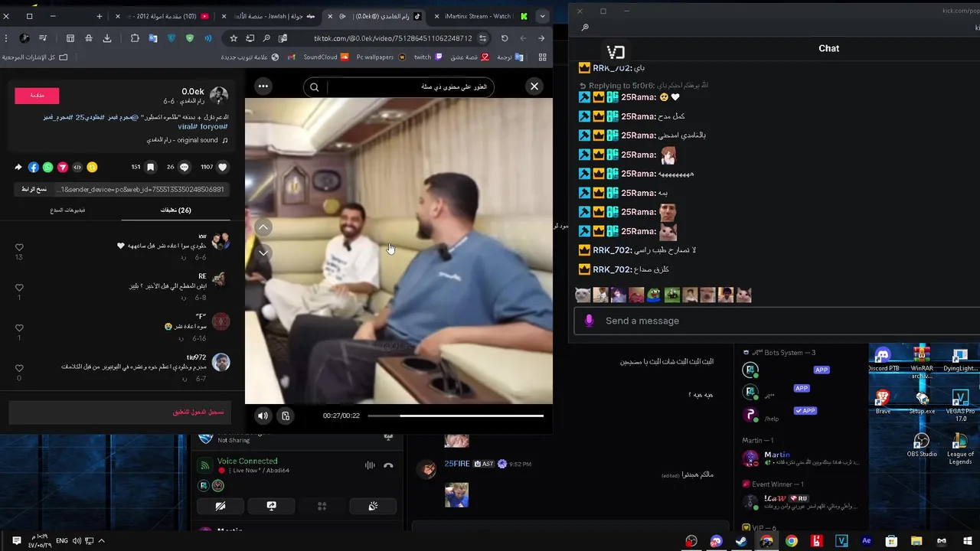This screenshot has height=551, width=980.
Task: Open the Discord soundboard button
Action: (x=373, y=506)
